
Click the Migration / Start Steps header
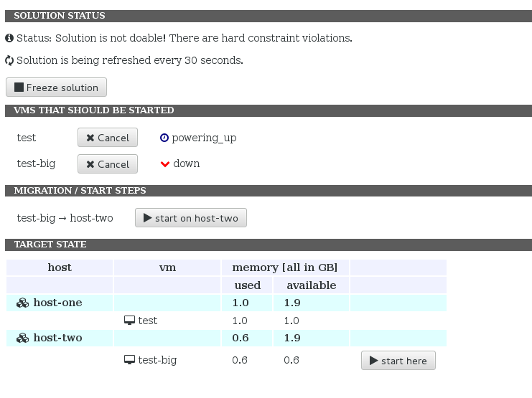tap(80, 191)
